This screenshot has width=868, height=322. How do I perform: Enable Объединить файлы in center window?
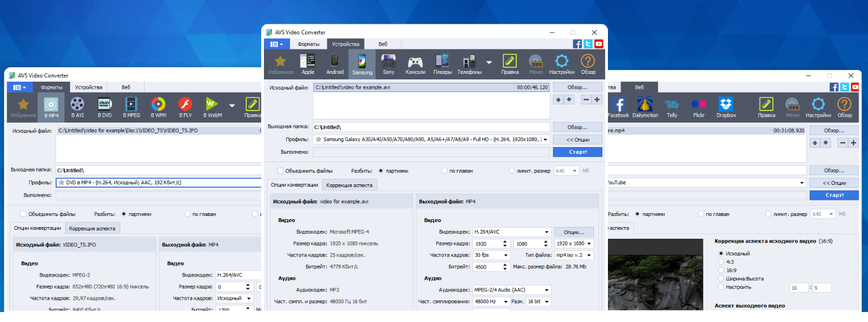(x=281, y=171)
